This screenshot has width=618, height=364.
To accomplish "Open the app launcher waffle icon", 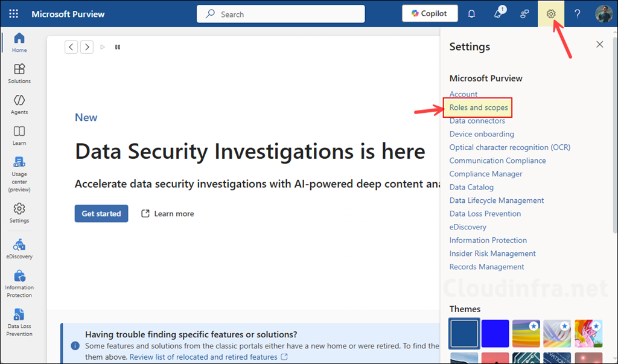I will click(13, 13).
